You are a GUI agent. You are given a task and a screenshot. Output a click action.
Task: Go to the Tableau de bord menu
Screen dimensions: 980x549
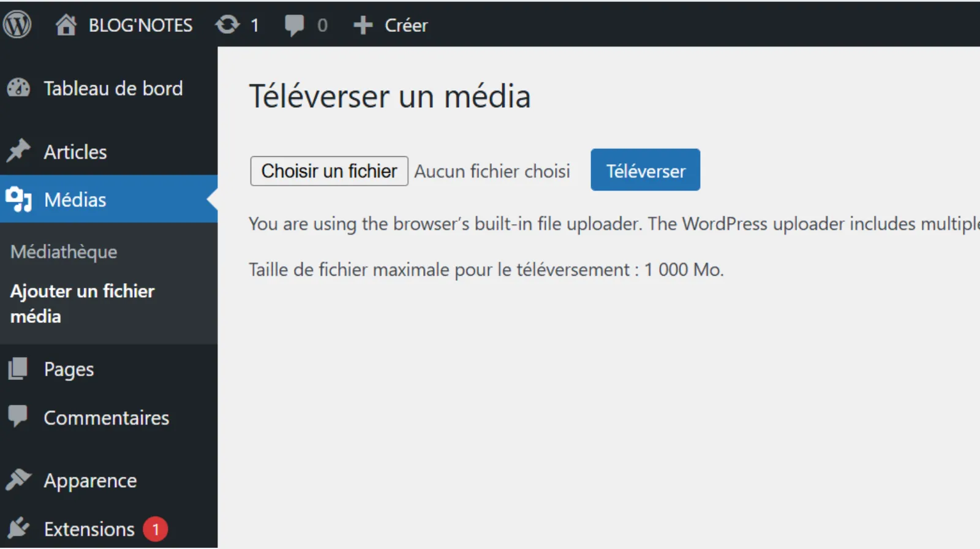113,88
